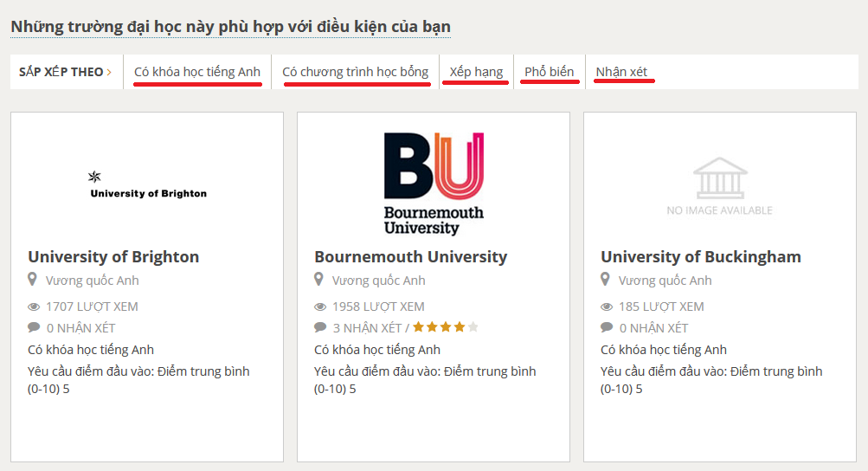Click 'Vương quốc Anh' under University of Buckingham
Screen dimensions: 868x471
tap(665, 281)
